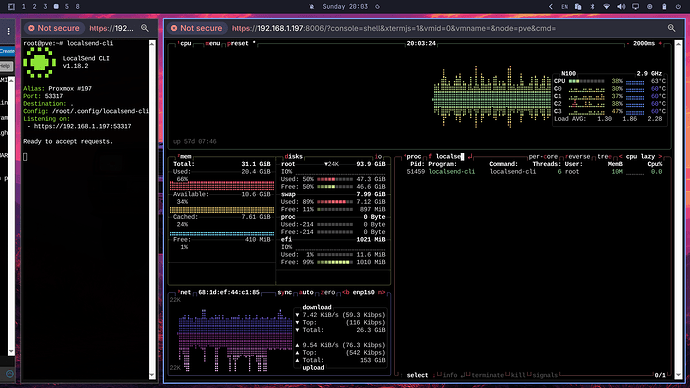The image size is (690, 388).
Task: Click zoom magnifier icon in btop window
Action: 672,28
